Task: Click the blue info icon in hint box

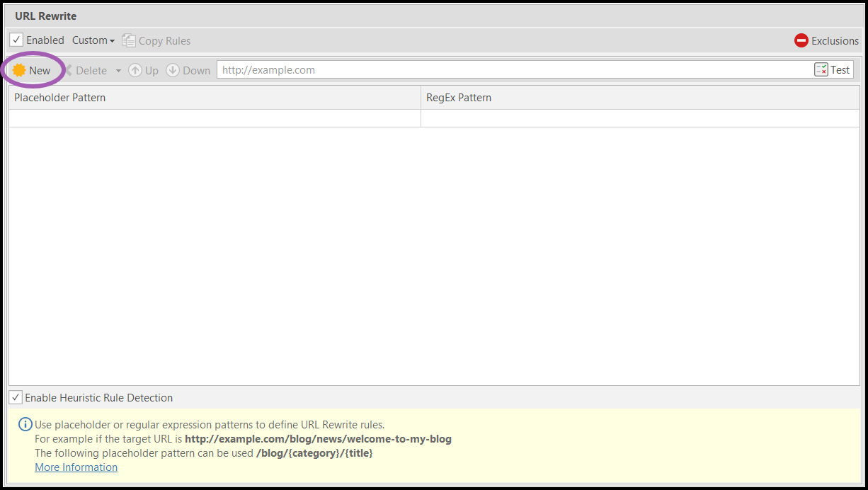Action: tap(25, 424)
